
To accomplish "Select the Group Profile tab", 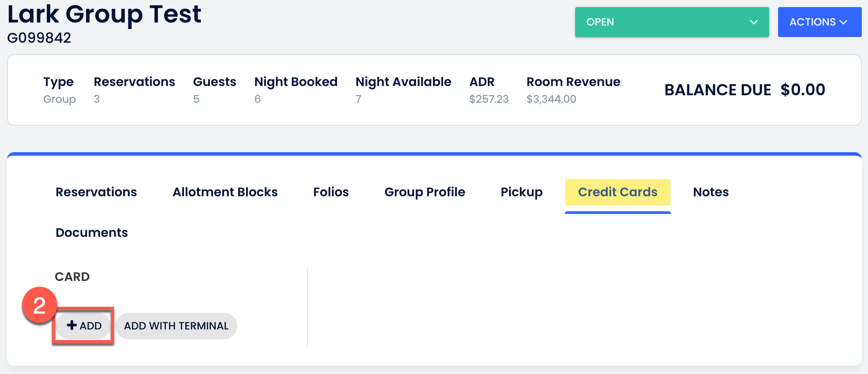I will coord(424,192).
